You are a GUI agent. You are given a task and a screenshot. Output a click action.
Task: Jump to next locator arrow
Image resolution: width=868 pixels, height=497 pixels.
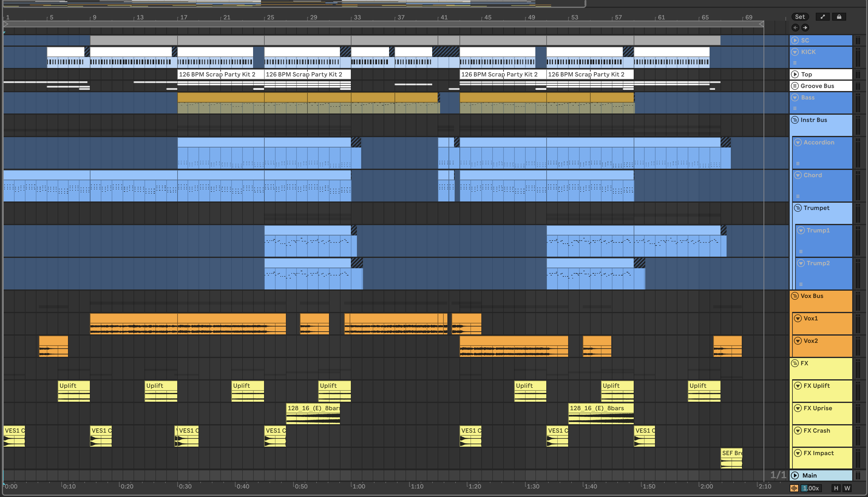[805, 28]
